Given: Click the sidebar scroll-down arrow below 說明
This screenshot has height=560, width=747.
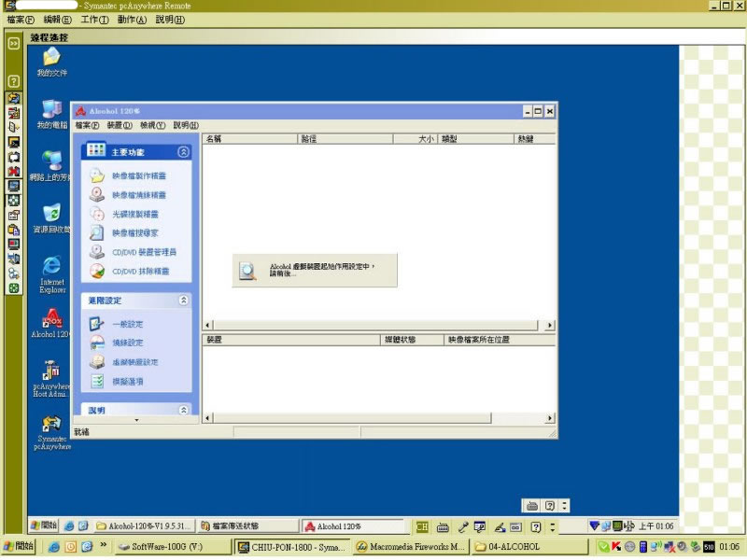Looking at the screenshot, I should (x=136, y=420).
